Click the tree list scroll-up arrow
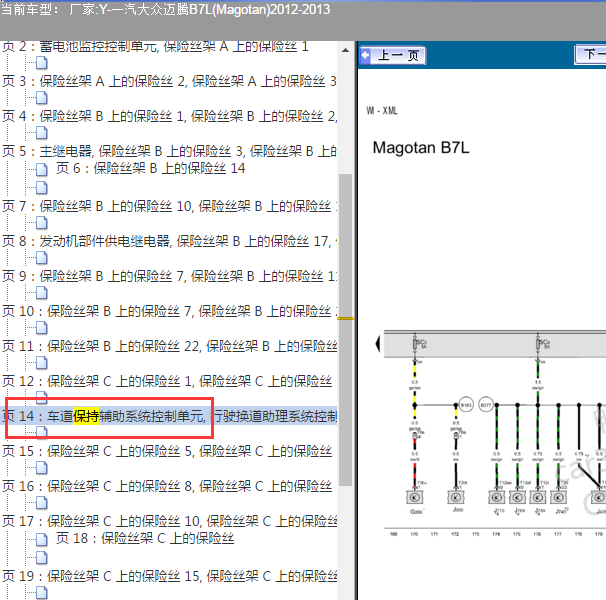606x600 pixels. (346, 50)
